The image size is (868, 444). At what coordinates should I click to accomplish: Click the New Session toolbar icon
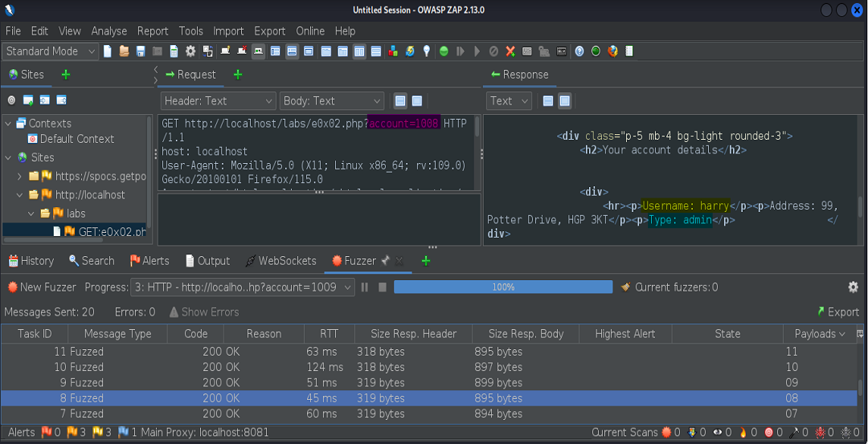[108, 51]
